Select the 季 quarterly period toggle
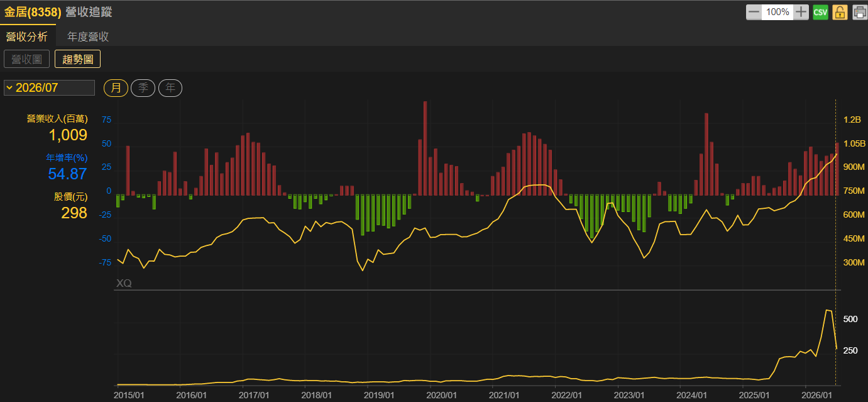This screenshot has width=868, height=402. pyautogui.click(x=143, y=88)
